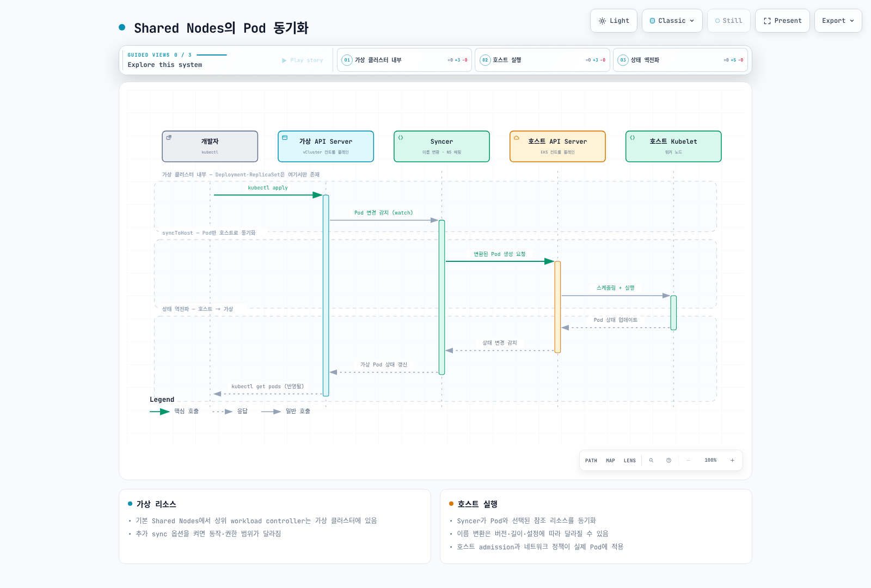Enter Present fullscreen mode
Viewport: 871px width, 588px height.
tap(782, 21)
